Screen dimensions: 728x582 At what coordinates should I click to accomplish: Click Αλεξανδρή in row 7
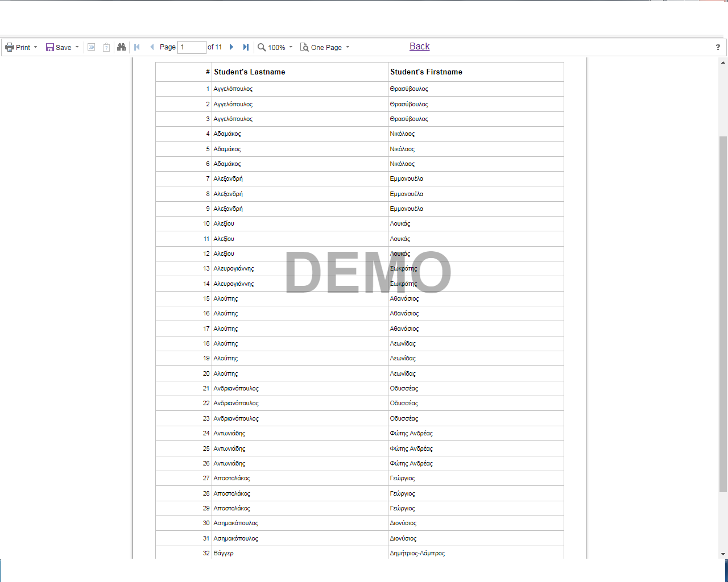tap(228, 179)
